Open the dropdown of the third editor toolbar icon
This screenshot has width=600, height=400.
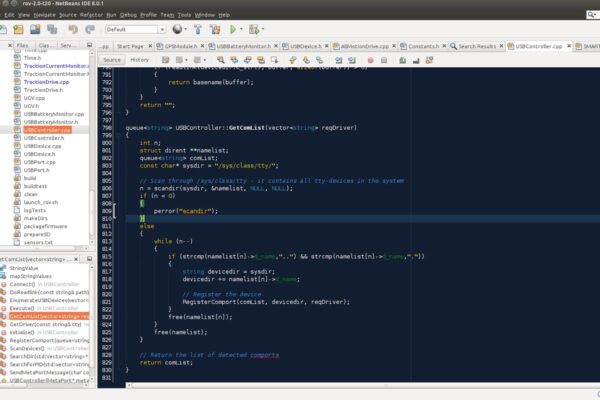point(205,60)
